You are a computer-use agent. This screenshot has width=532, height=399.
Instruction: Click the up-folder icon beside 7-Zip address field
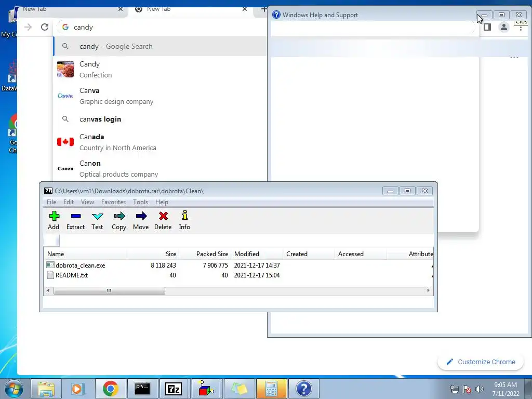point(51,241)
